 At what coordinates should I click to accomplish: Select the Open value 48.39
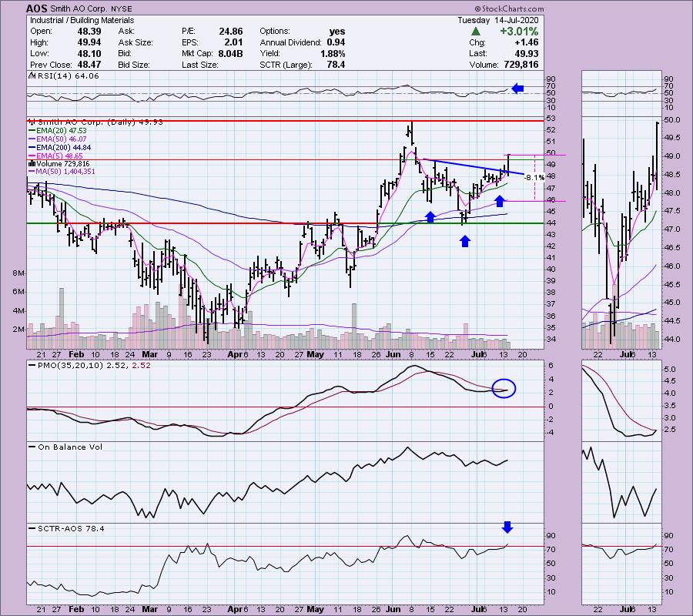pos(90,32)
